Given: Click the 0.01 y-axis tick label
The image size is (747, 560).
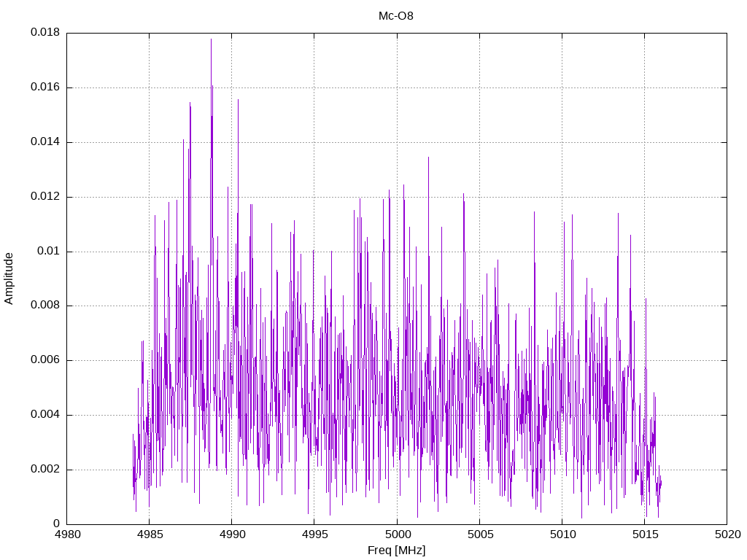Looking at the screenshot, I should pyautogui.click(x=49, y=251).
